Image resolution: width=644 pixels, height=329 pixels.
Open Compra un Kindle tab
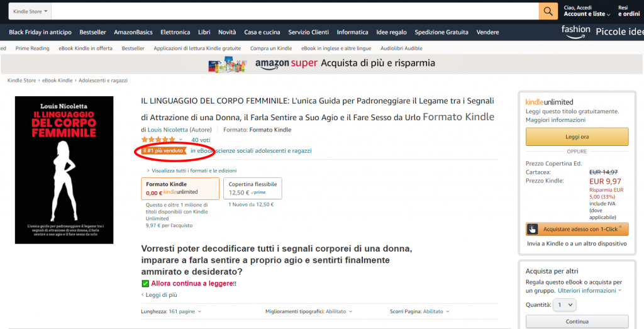pyautogui.click(x=271, y=48)
